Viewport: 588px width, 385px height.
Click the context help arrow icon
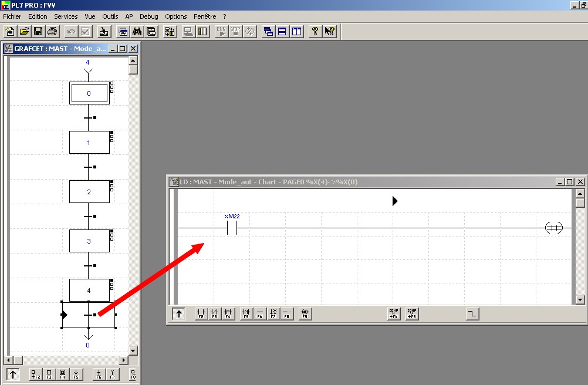pyautogui.click(x=329, y=32)
